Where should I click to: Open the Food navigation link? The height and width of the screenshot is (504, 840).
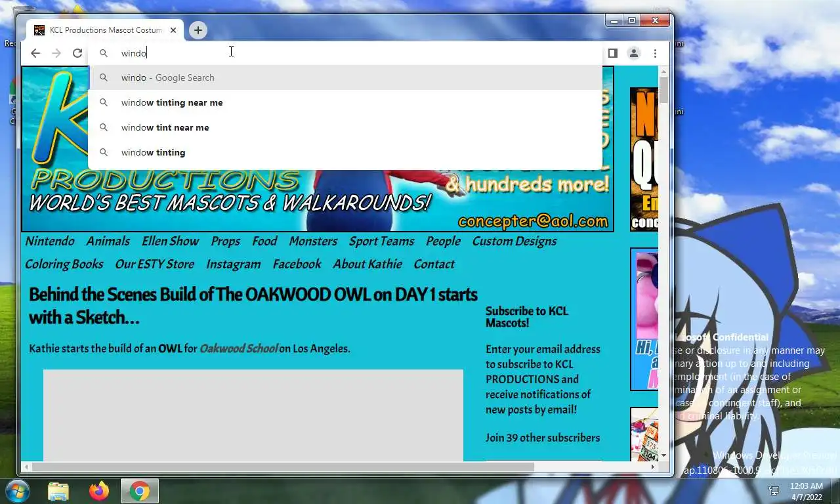pos(264,241)
